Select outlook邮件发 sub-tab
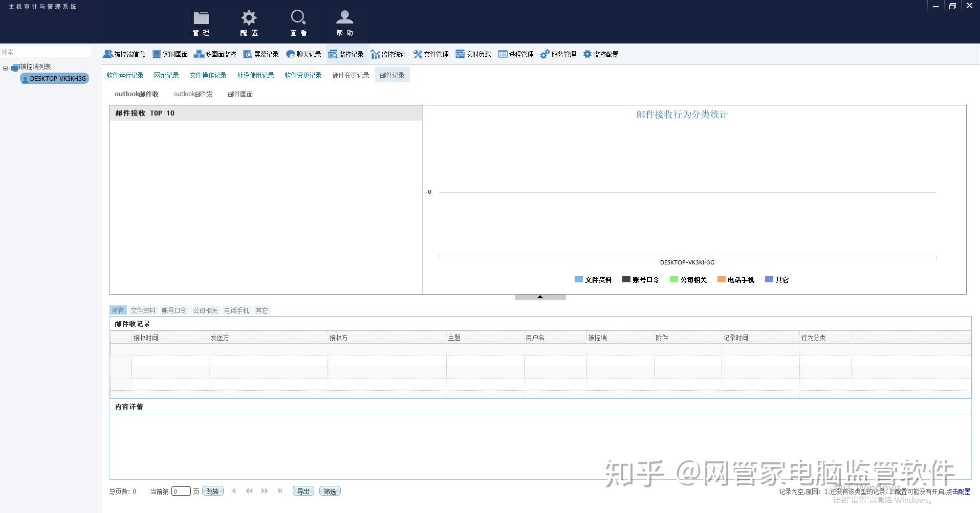 [x=193, y=94]
